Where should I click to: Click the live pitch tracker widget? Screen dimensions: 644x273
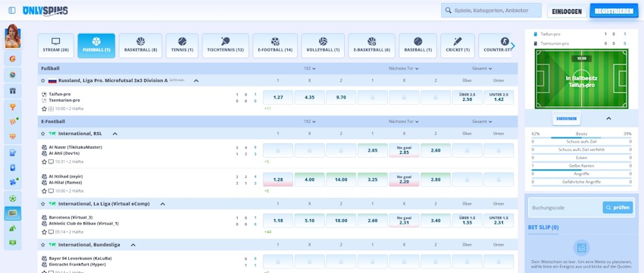[582, 79]
